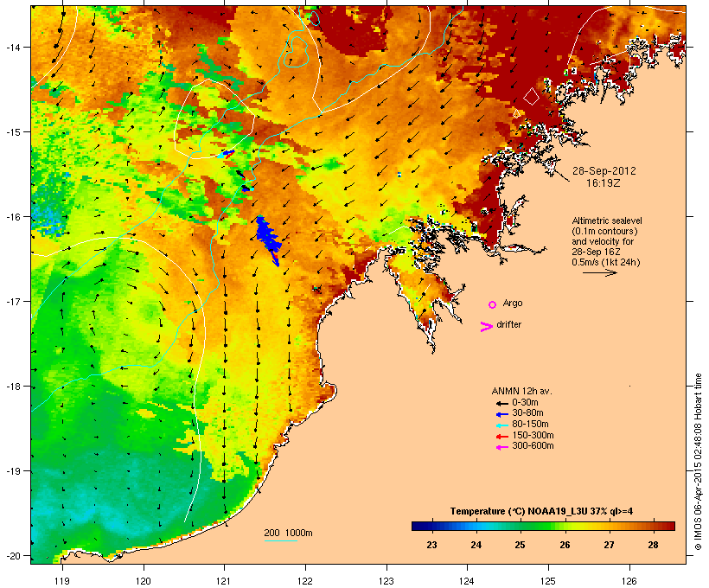Click the '200 1000m' isobath label
The image size is (709, 588).
[x=288, y=533]
